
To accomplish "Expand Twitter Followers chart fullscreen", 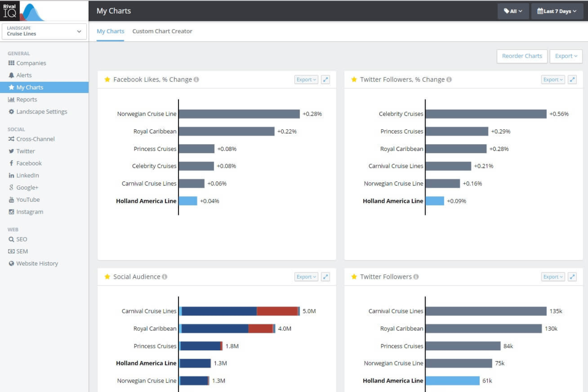I will point(572,277).
